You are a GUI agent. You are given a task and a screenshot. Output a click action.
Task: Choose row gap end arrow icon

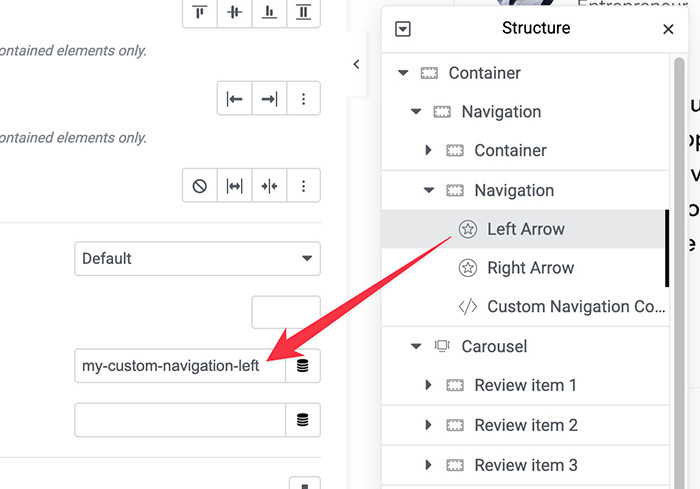click(x=269, y=99)
